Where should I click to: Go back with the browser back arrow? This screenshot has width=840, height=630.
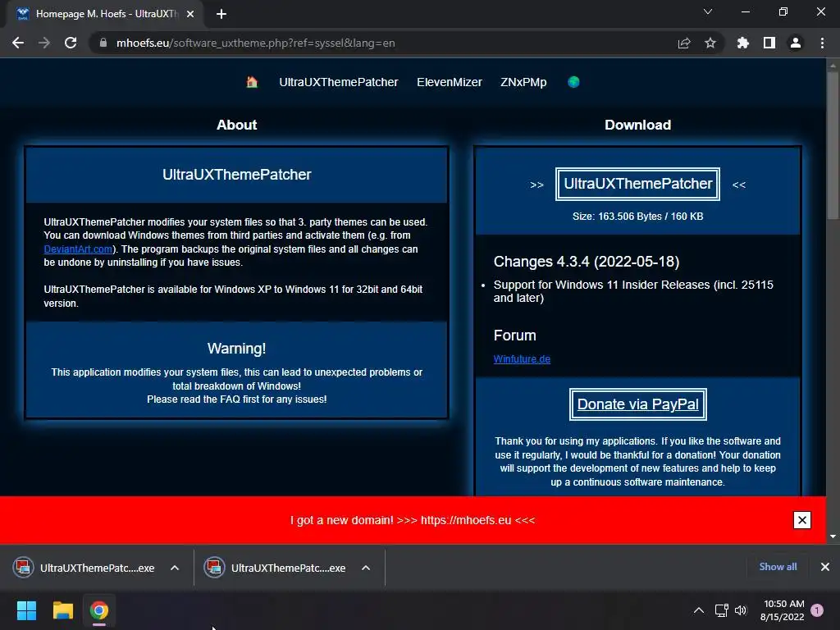[18, 43]
